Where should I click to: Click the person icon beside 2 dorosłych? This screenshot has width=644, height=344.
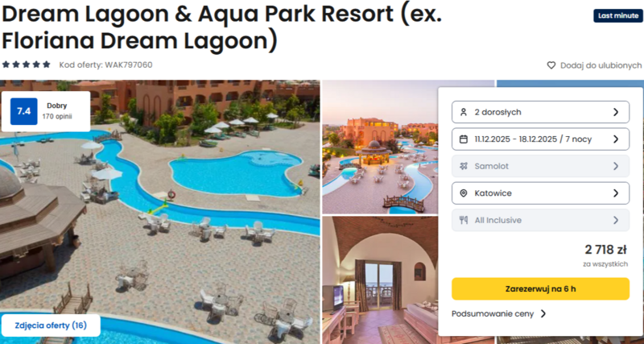pyautogui.click(x=464, y=112)
